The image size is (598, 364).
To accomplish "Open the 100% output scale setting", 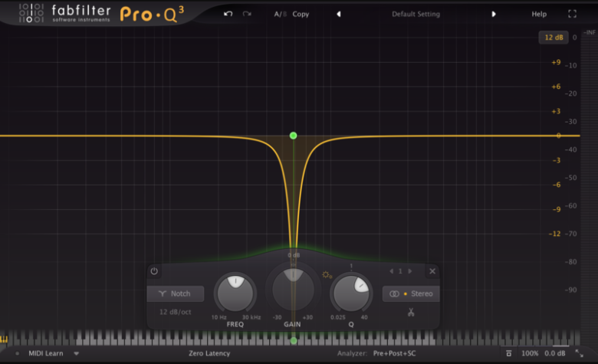I will coord(530,353).
